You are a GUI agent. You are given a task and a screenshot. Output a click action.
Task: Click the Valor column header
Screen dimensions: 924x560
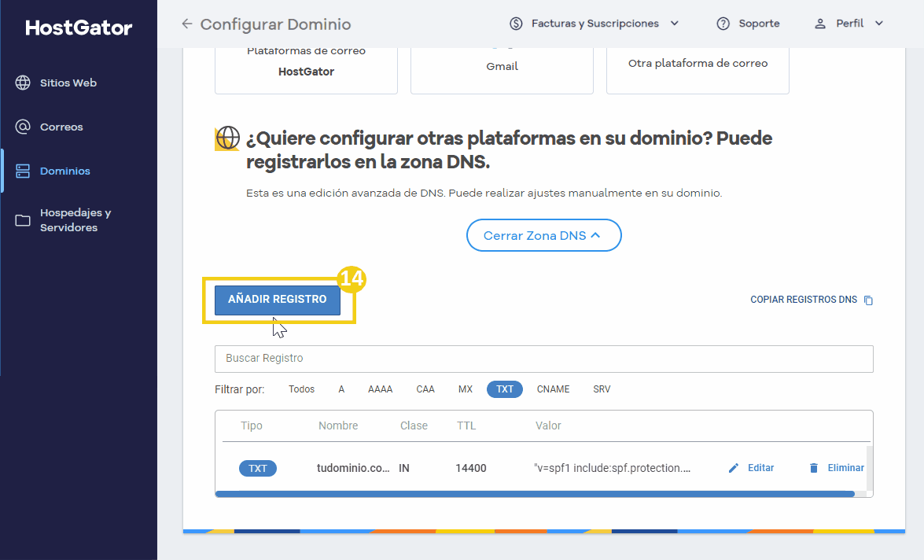[x=548, y=426]
